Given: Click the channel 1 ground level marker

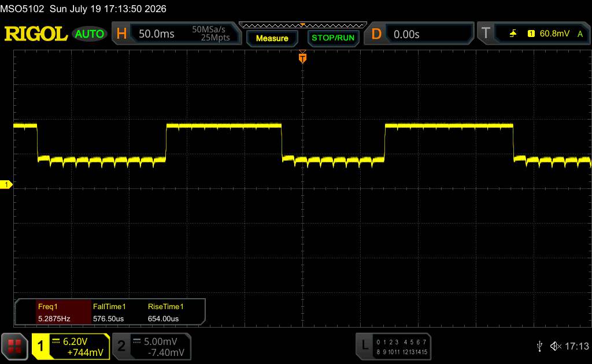Looking at the screenshot, I should coord(6,184).
